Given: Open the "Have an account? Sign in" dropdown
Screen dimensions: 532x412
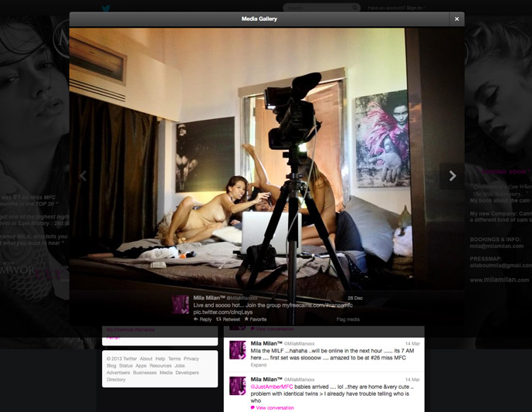Looking at the screenshot, I should [x=395, y=8].
